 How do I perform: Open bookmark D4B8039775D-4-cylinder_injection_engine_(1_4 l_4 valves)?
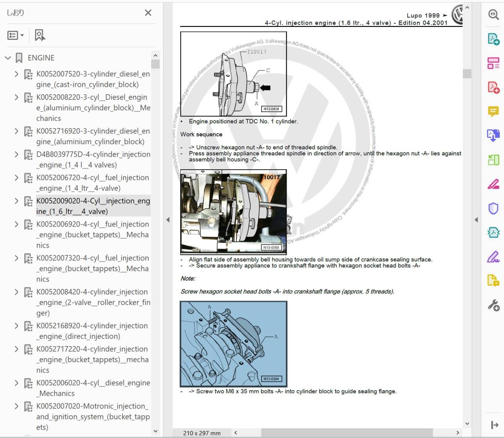pyautogui.click(x=93, y=160)
